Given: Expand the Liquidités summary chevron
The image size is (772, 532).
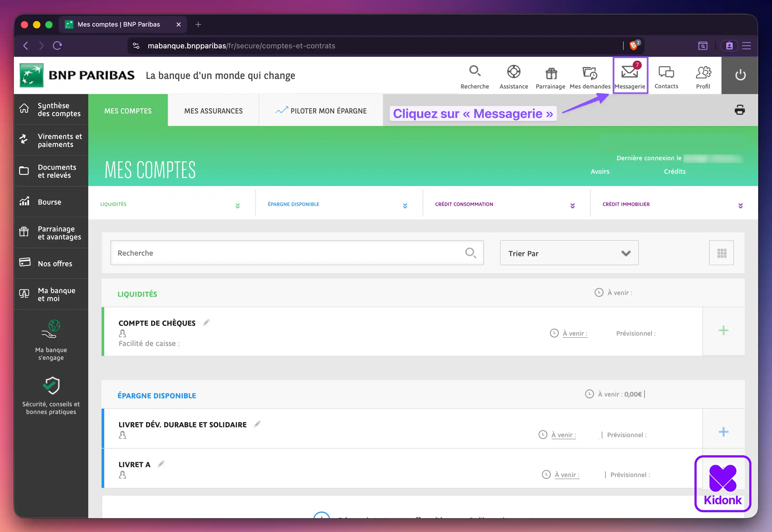Looking at the screenshot, I should (x=237, y=206).
